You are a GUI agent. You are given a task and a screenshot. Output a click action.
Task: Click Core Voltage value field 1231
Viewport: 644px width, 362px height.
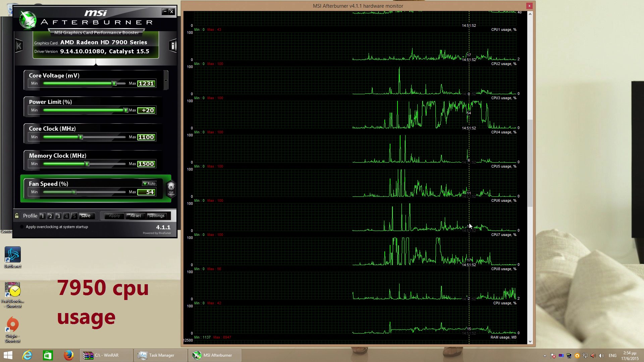146,83
